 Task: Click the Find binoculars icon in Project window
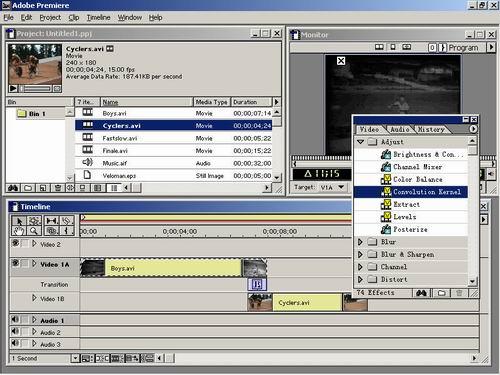tap(13, 188)
